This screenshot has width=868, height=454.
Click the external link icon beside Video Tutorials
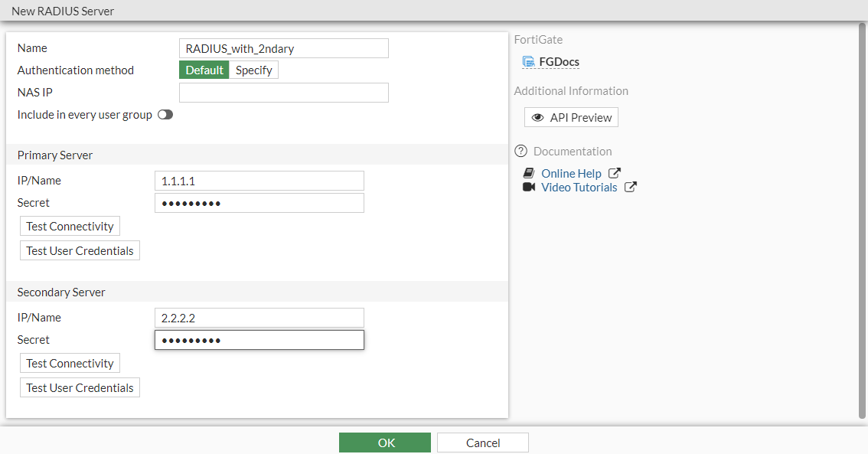pos(630,187)
